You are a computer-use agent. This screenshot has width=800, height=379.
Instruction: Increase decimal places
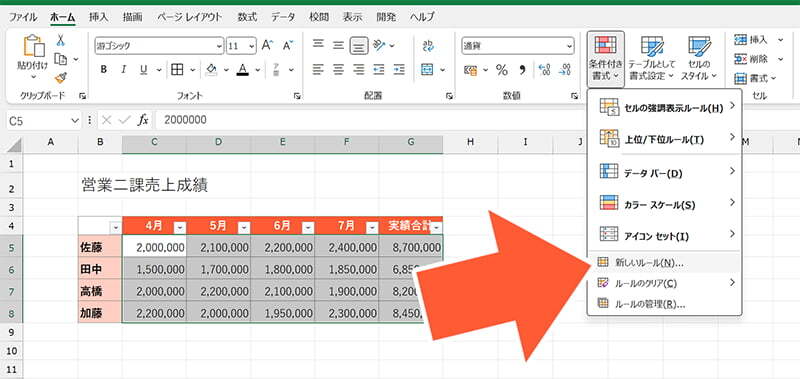(x=544, y=70)
